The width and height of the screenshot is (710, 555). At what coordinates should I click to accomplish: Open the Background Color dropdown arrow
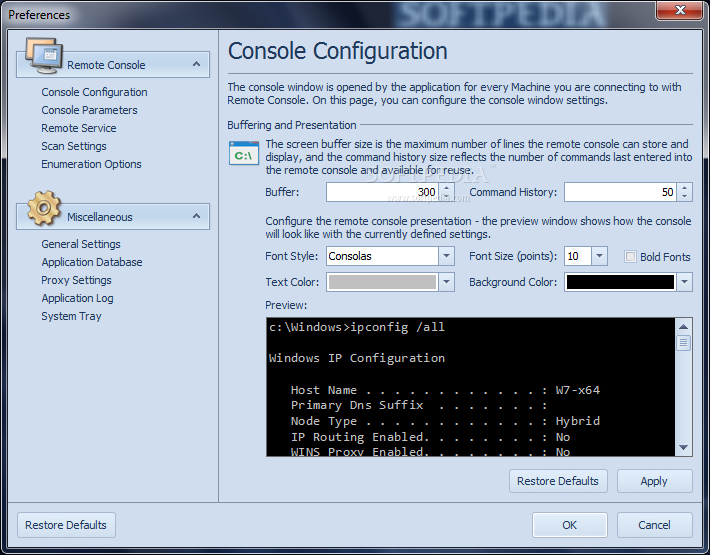[x=684, y=282]
